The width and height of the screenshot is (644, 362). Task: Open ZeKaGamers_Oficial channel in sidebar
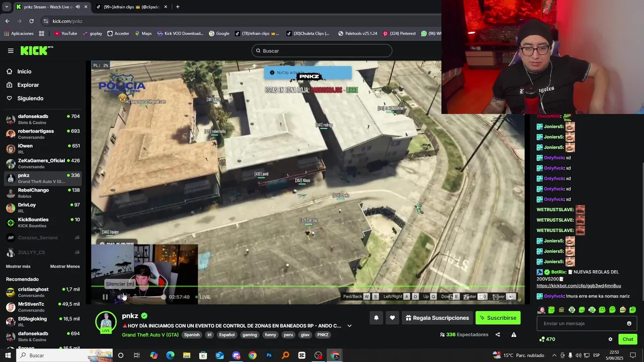[x=43, y=163]
